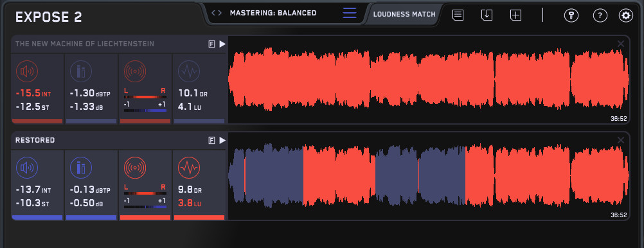Click The New Machine of Liechtenstein title
Image resolution: width=644 pixels, height=248 pixels.
[x=85, y=44]
